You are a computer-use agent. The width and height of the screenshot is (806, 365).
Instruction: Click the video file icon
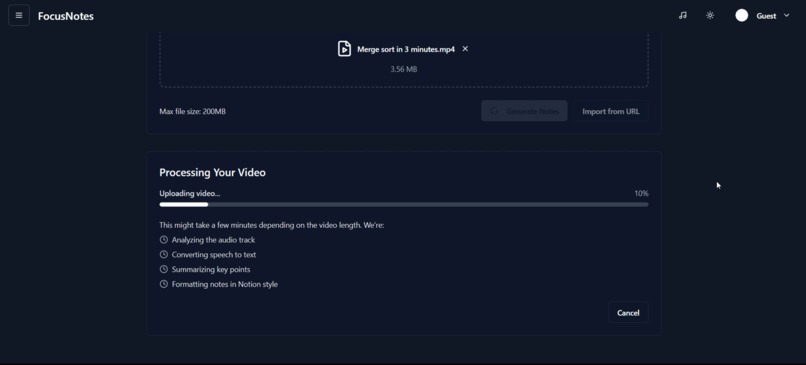tap(344, 49)
